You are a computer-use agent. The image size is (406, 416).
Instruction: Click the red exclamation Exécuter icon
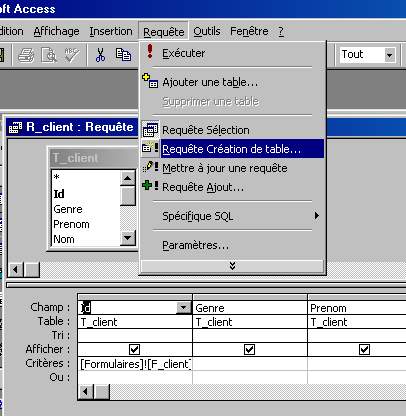point(150,52)
